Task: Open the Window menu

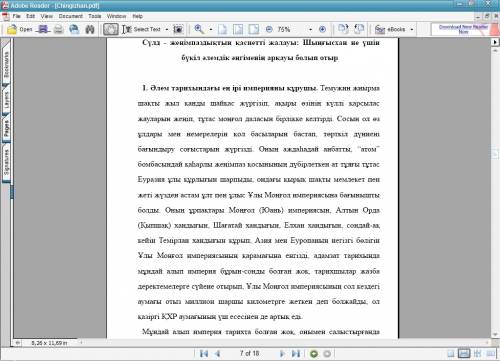Action: (116, 16)
